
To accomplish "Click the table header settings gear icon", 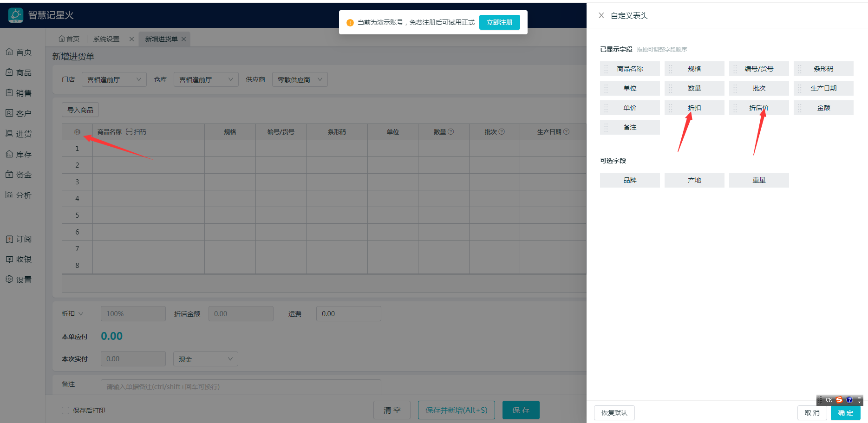I will pyautogui.click(x=77, y=132).
